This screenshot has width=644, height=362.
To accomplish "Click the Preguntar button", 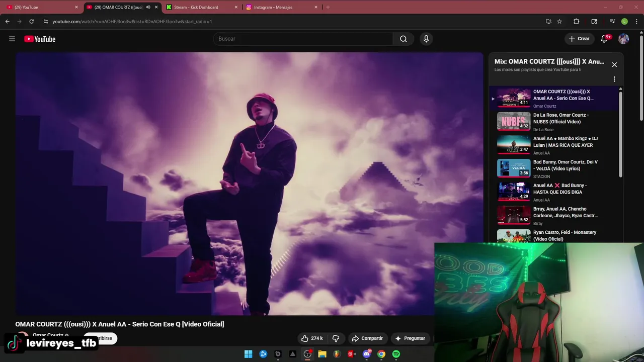I will 410,338.
